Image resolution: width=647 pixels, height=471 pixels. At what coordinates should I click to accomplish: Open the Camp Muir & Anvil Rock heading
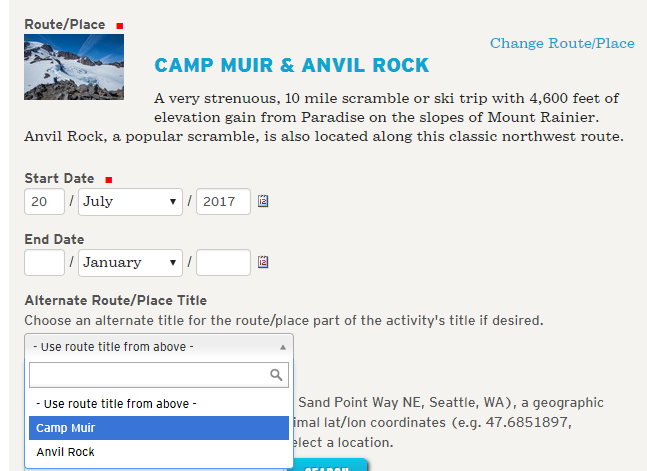coord(291,66)
